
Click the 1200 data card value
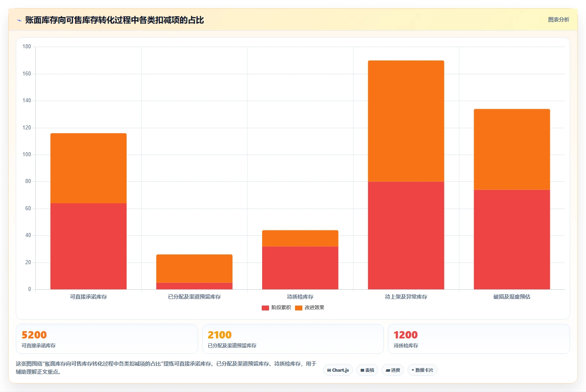tap(405, 335)
